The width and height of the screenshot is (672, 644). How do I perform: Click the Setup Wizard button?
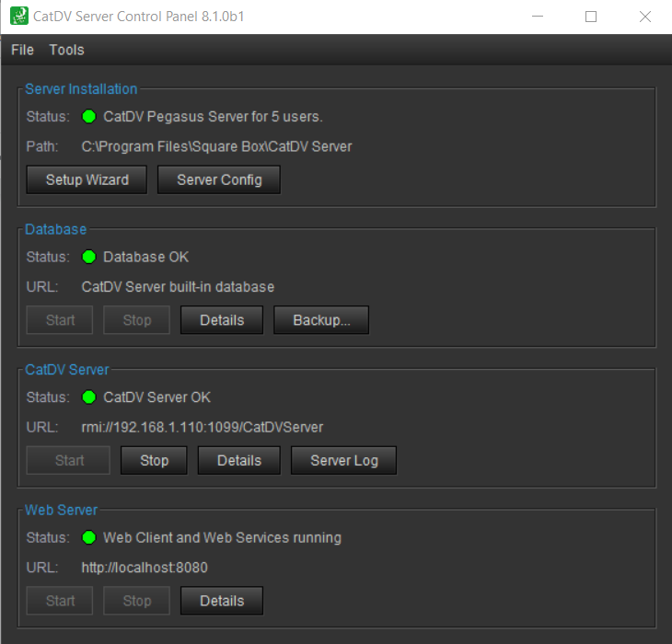pos(87,179)
